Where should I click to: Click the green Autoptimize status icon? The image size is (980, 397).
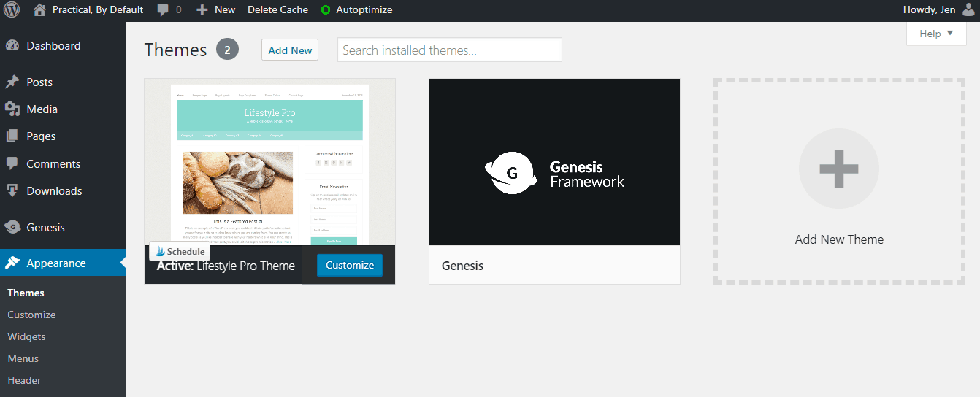(326, 10)
